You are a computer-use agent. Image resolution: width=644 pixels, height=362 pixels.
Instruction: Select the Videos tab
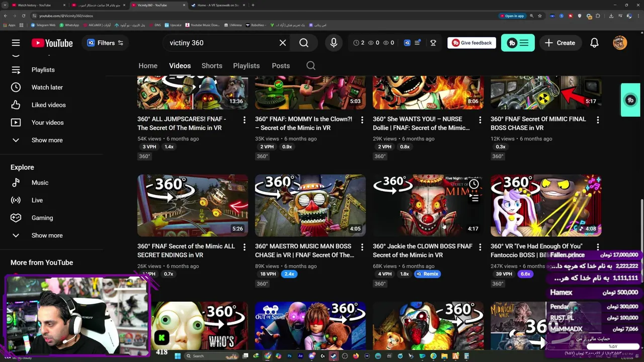[x=180, y=65]
